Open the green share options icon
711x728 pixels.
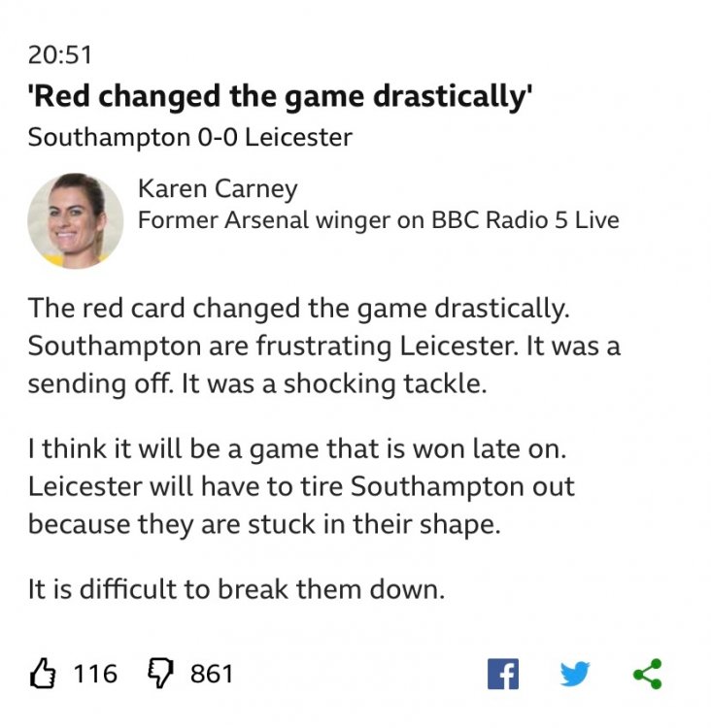(x=647, y=674)
